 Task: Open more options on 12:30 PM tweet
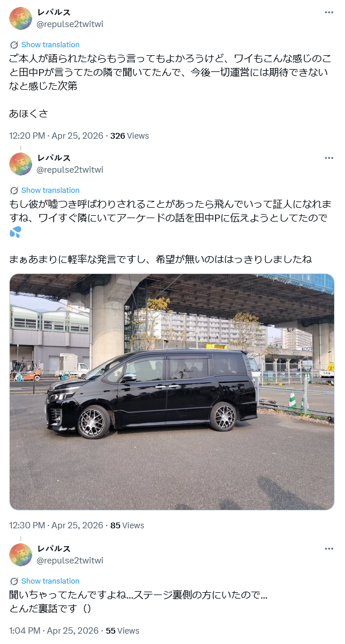328,158
